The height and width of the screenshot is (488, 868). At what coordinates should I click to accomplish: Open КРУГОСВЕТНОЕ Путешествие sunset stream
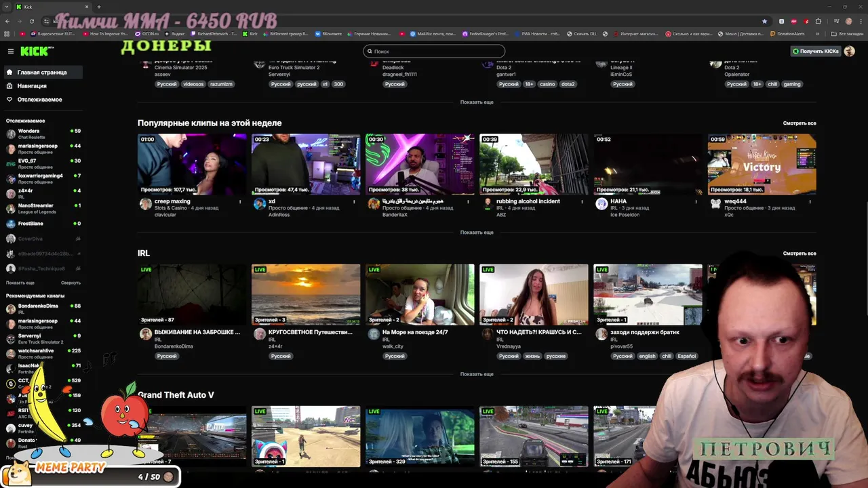[x=306, y=294]
